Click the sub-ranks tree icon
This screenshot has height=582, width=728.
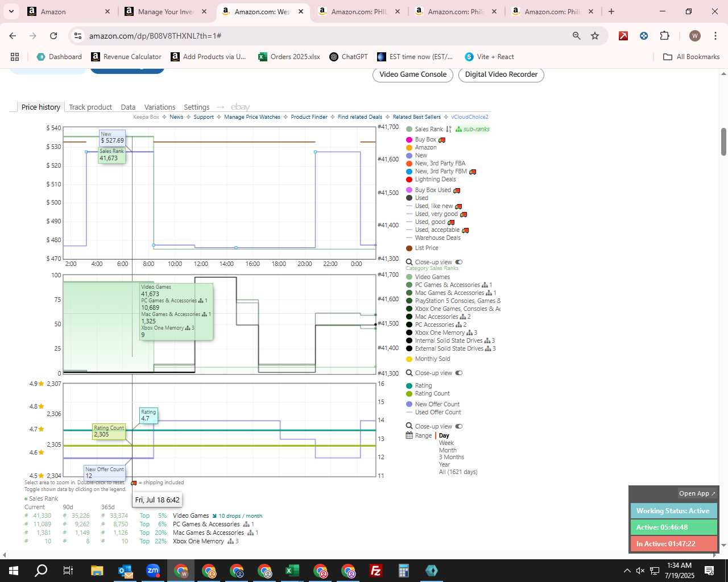(x=458, y=129)
